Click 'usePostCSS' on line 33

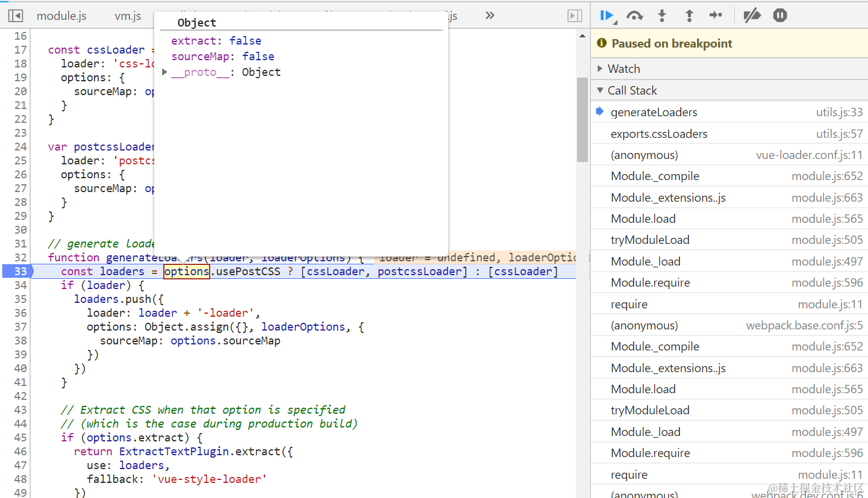pos(249,272)
